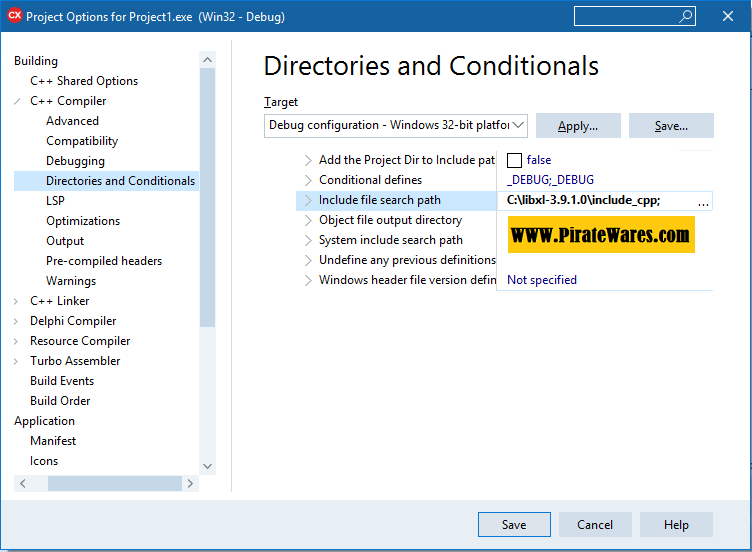Select Pre-compiled headers in the tree
Screen dimensions: 752x552
coord(104,261)
